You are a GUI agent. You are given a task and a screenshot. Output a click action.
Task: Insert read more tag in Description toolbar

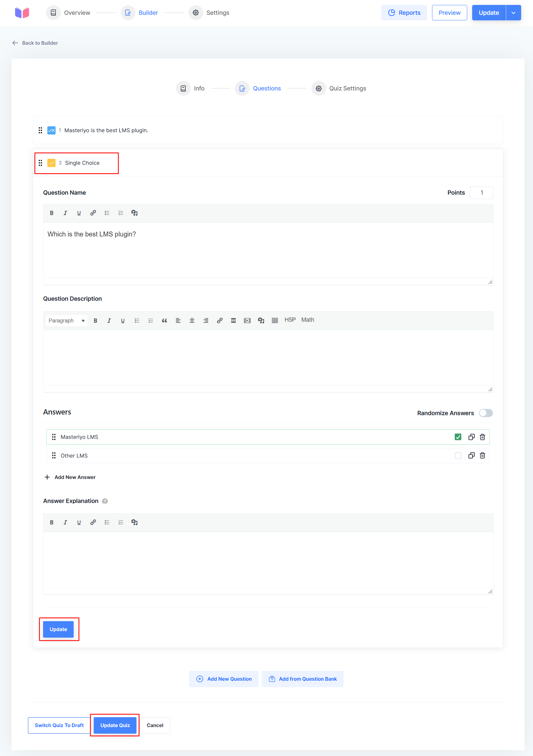[x=233, y=320]
